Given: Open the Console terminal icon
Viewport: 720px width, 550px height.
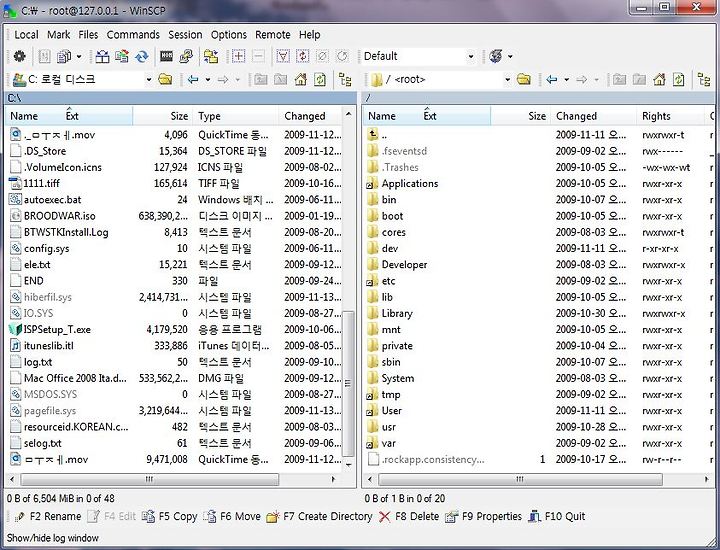Looking at the screenshot, I should pos(166,56).
